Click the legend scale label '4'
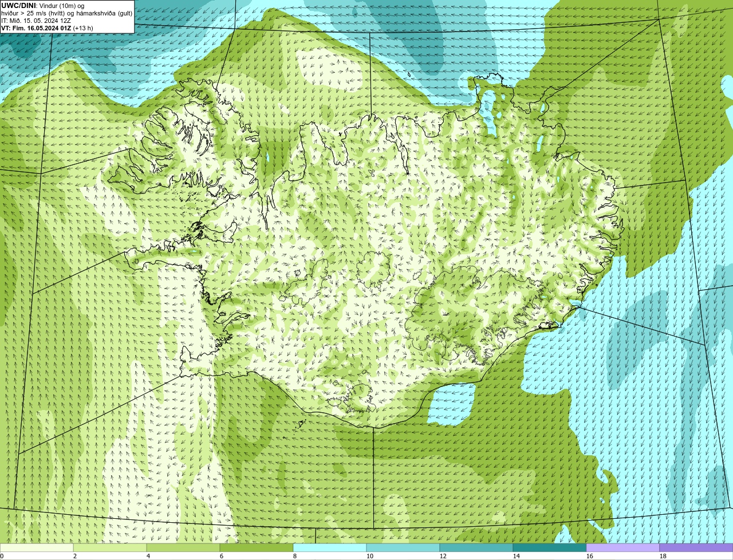733x560 pixels. [148, 556]
